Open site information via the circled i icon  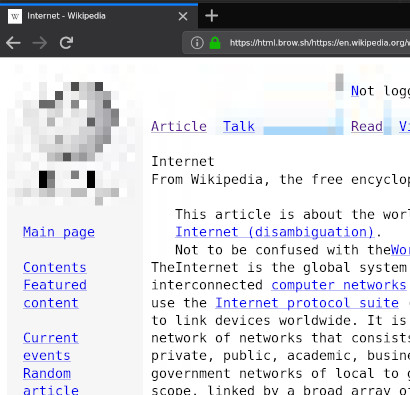197,43
